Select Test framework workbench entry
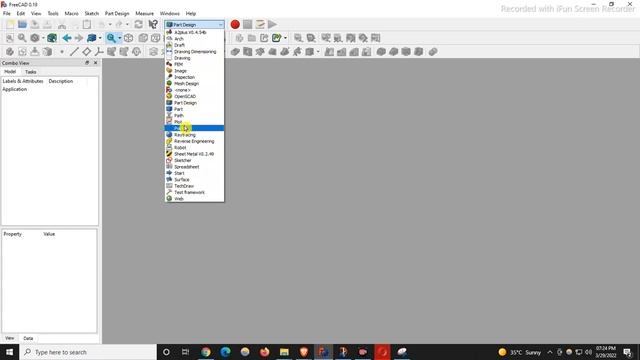640x360 pixels. coord(194,192)
